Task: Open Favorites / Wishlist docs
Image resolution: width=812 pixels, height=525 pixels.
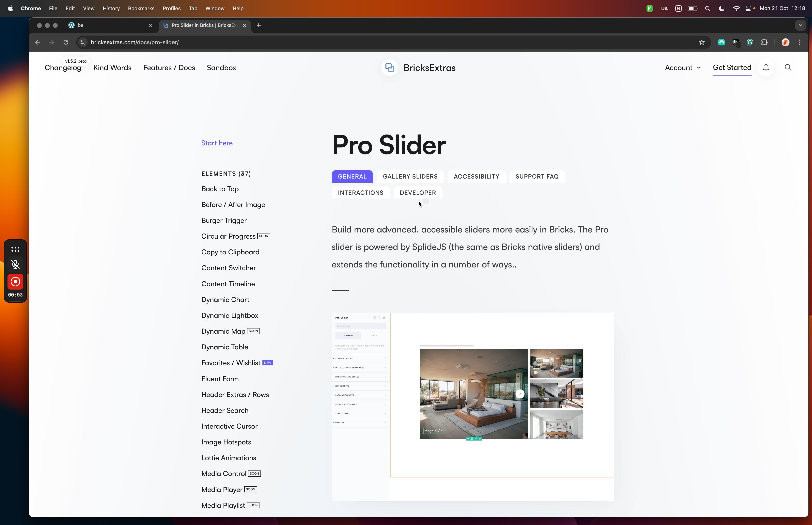Action: (x=231, y=363)
